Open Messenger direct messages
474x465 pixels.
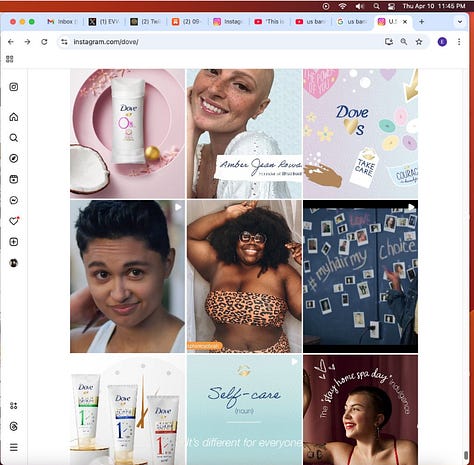coord(14,200)
